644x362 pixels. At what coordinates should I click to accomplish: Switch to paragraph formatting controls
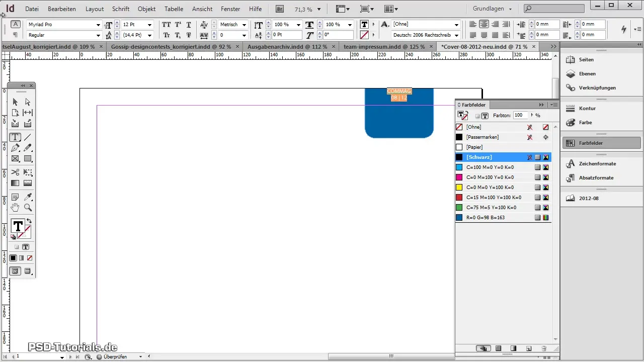pyautogui.click(x=16, y=35)
